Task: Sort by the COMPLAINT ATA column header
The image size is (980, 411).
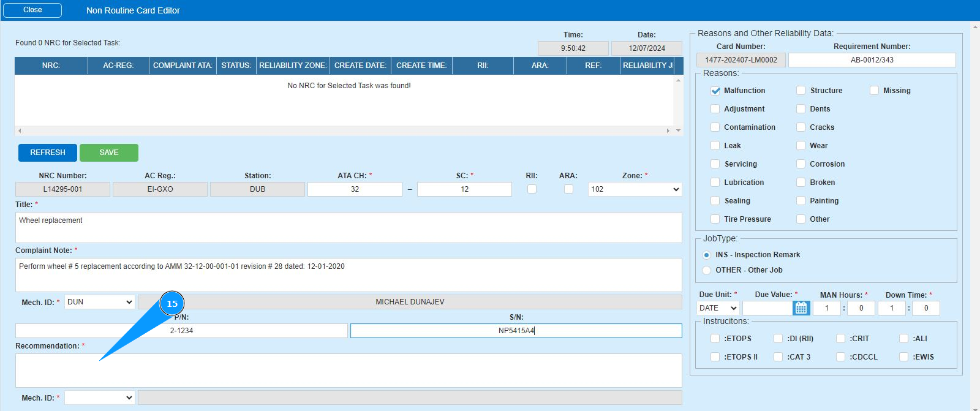Action: click(x=183, y=66)
